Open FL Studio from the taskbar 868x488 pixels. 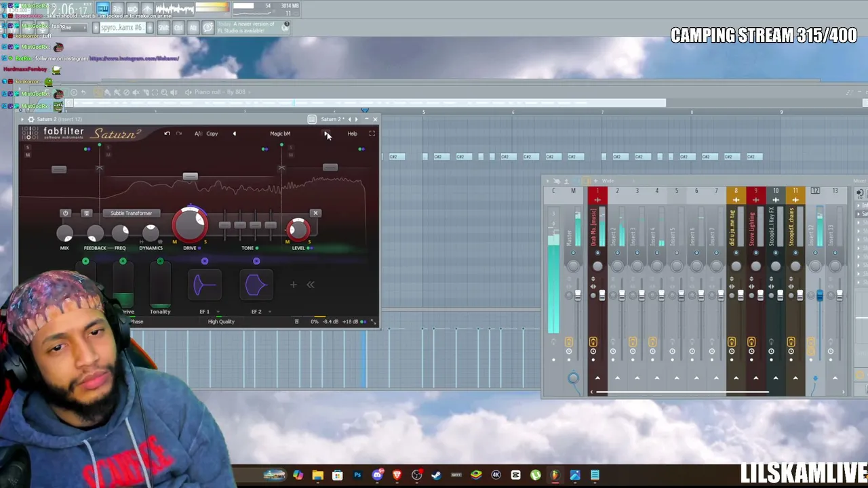[x=555, y=475]
